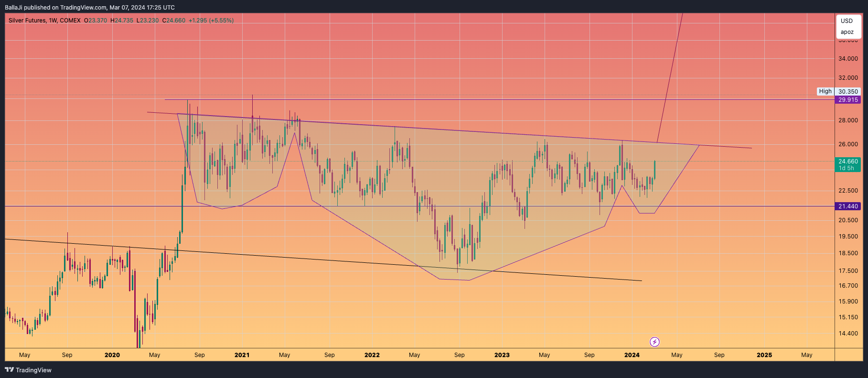Select the 21.440 price line label
This screenshot has height=378, width=868.
(x=848, y=206)
